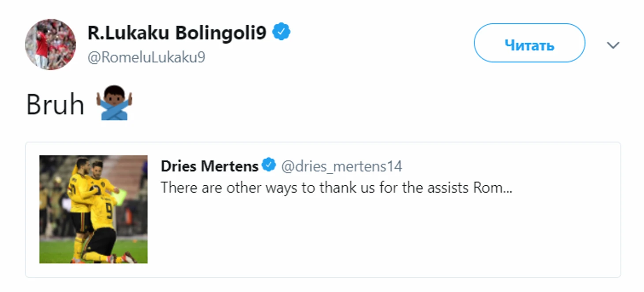The height and width of the screenshot is (292, 644).
Task: Open Romelu Lukaku's profile avatar
Action: pos(50,45)
